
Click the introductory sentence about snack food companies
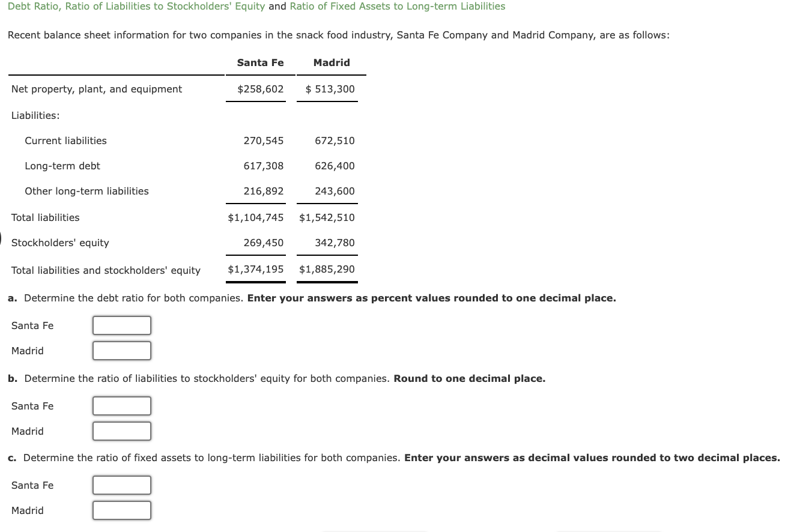339,35
